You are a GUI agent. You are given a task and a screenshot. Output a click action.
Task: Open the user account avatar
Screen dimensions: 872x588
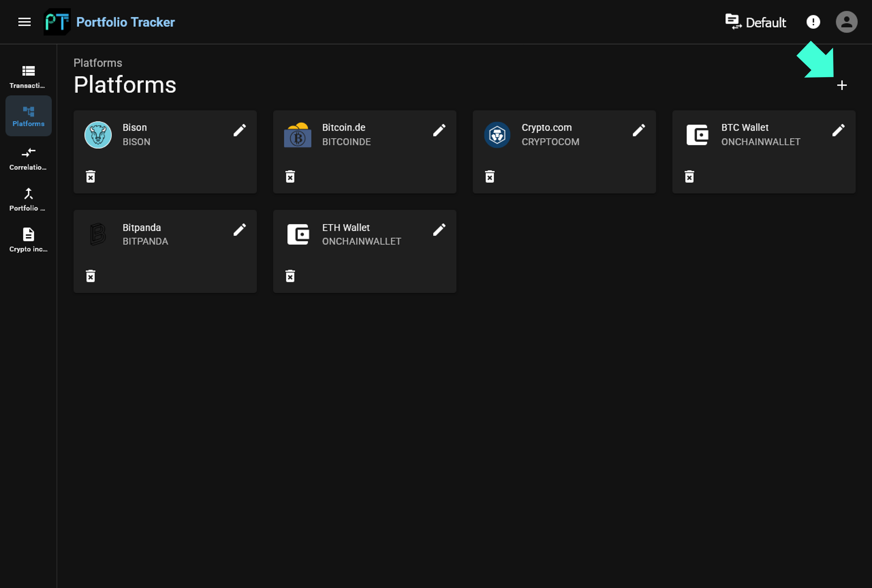click(847, 22)
